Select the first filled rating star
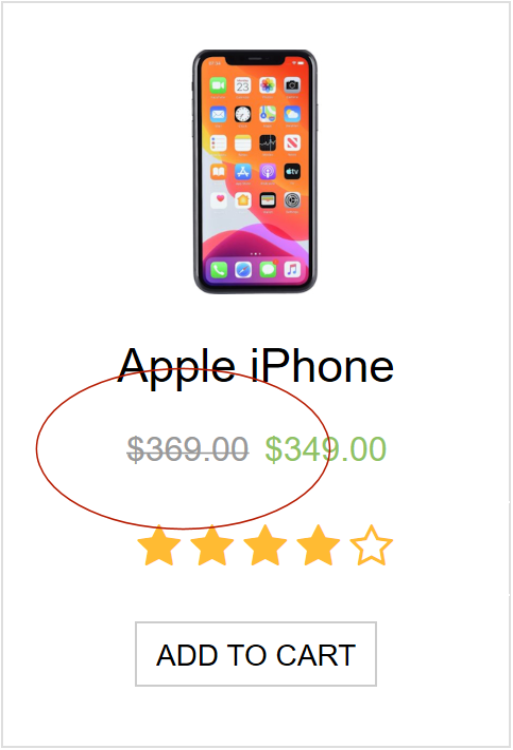 click(x=159, y=546)
